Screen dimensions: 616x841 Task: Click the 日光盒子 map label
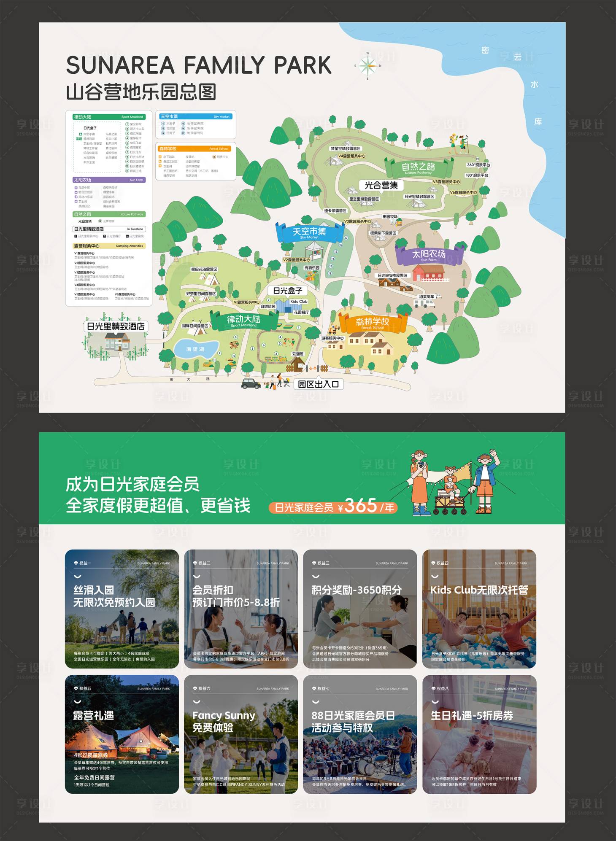click(288, 291)
